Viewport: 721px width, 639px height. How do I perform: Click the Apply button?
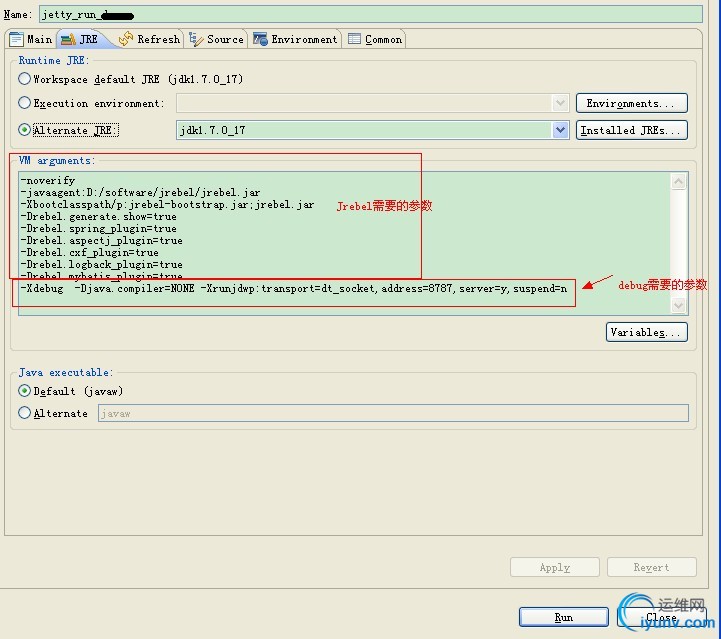pos(555,567)
